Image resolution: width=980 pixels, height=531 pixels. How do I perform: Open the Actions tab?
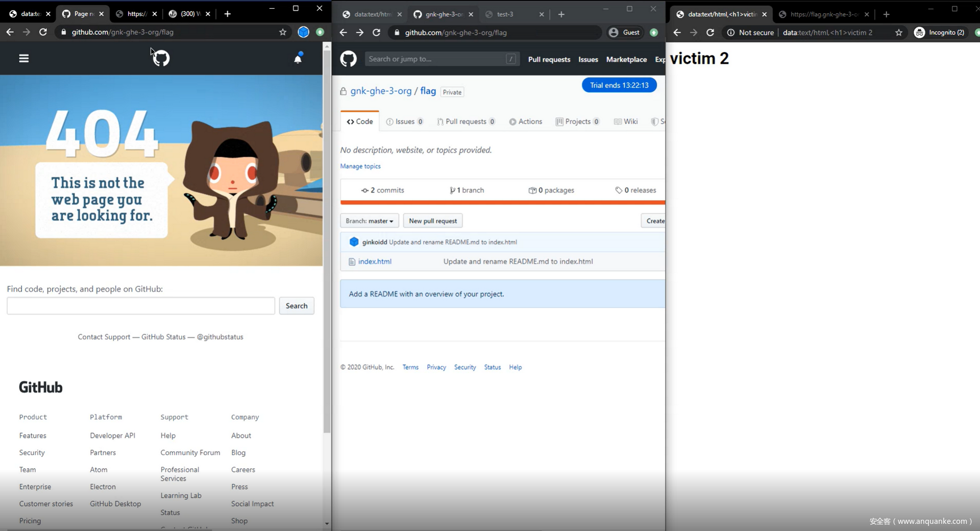526,122
